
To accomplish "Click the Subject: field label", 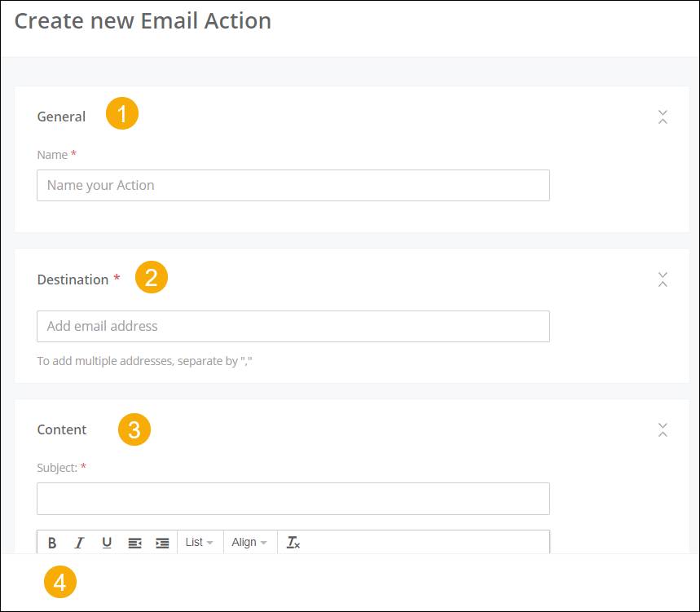I will 57,468.
